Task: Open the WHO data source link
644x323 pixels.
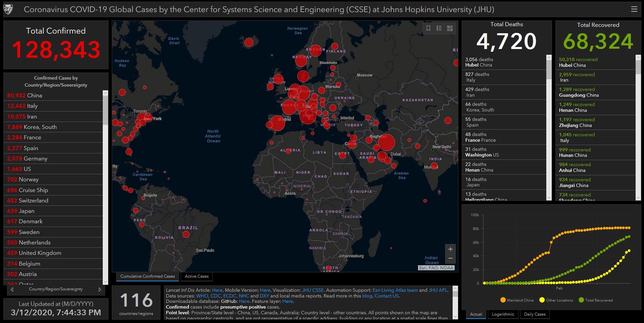Action: coord(202,296)
